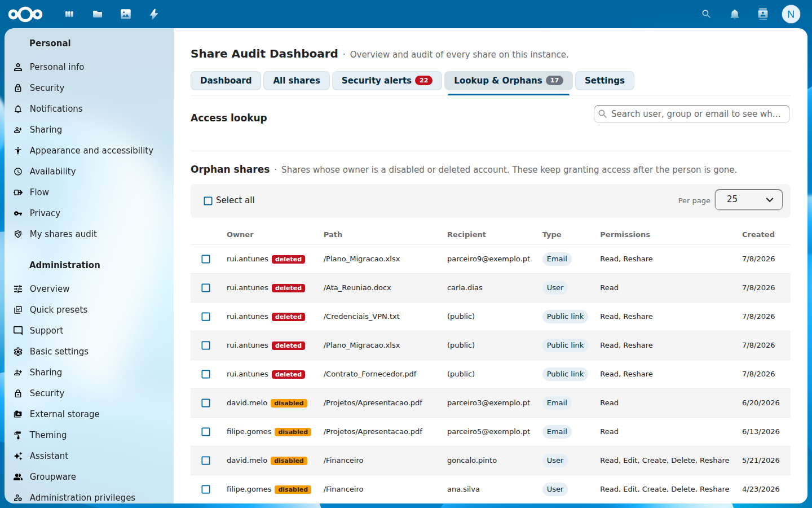The height and width of the screenshot is (508, 812).
Task: Open the Dashboard app icon in top bar
Action: tap(69, 14)
